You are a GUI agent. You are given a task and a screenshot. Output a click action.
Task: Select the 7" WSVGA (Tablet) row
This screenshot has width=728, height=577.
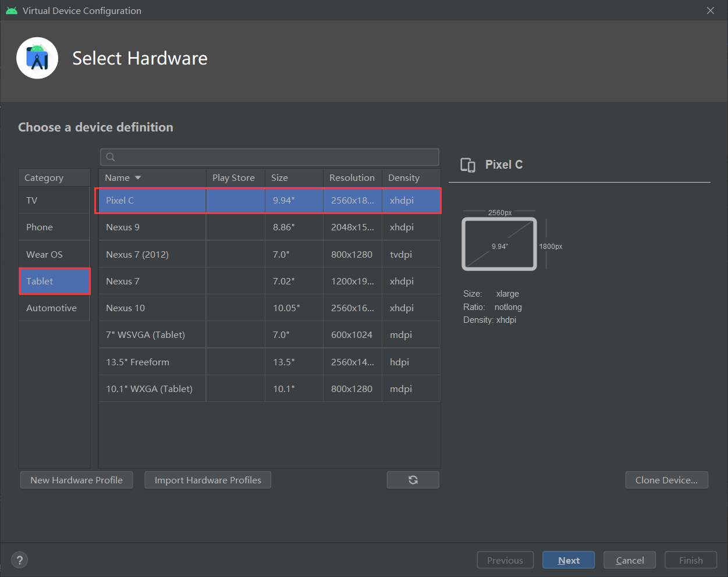point(268,334)
